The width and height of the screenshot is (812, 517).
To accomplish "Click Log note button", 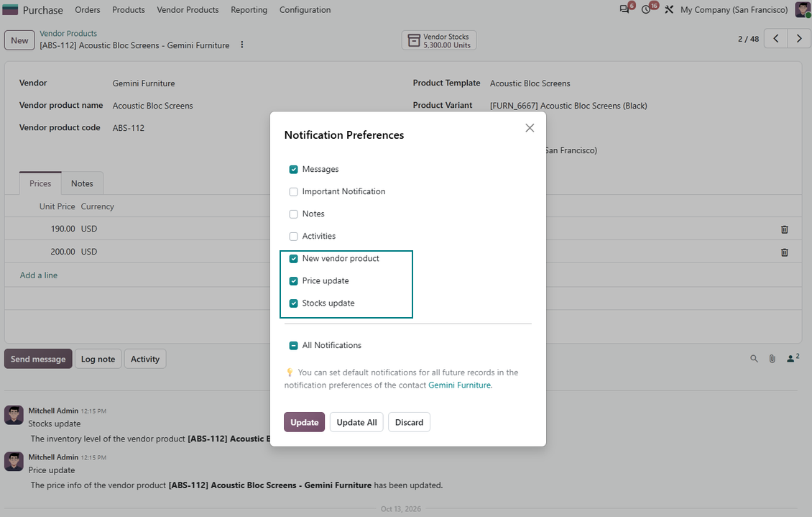I will click(x=98, y=359).
